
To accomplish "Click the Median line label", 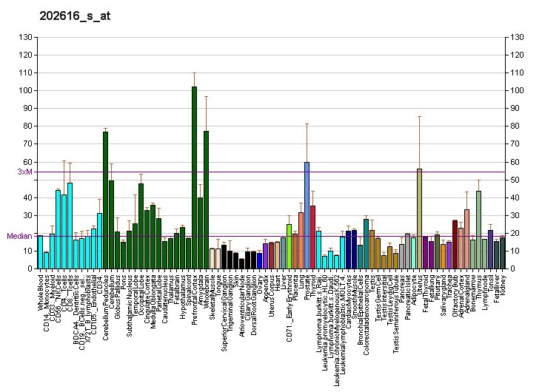I will (x=19, y=236).
